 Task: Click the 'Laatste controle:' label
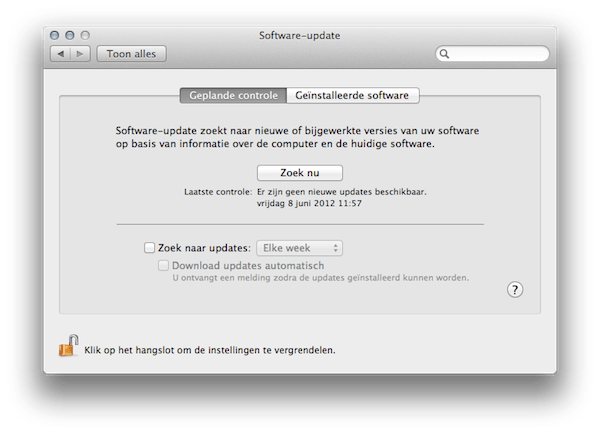[x=218, y=192]
